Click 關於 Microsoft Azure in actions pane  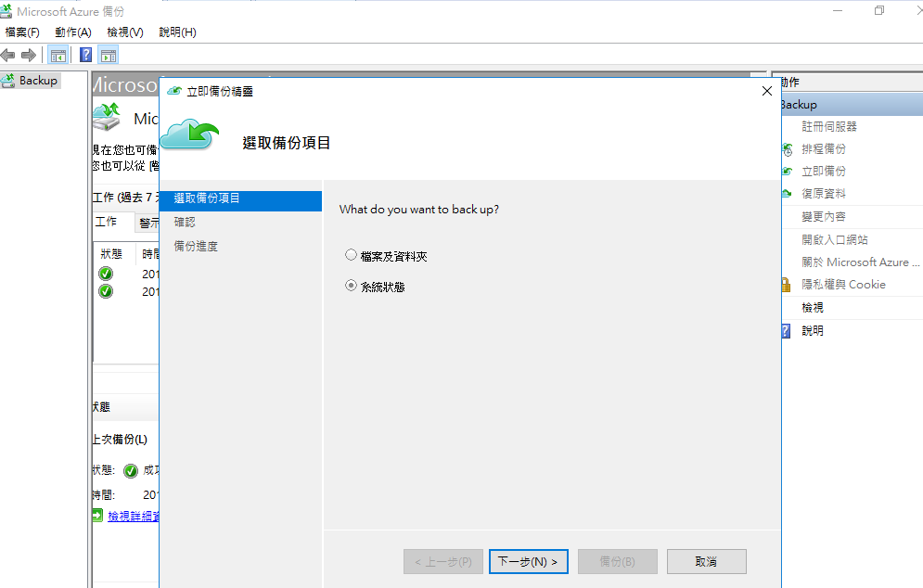pyautogui.click(x=860, y=262)
